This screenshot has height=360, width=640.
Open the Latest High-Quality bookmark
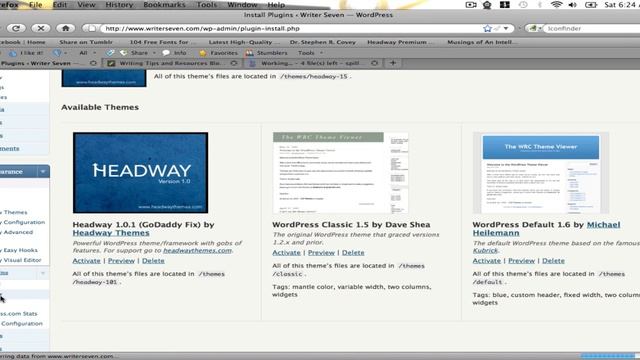tap(244, 42)
